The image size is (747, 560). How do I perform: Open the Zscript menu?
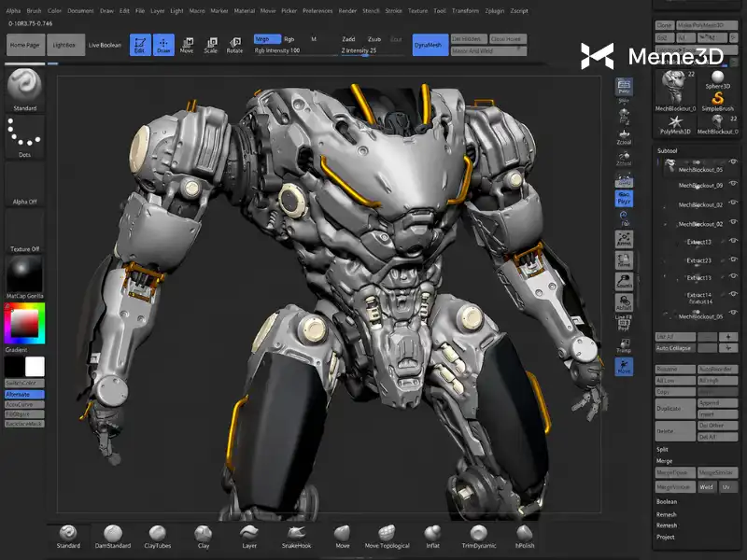pyautogui.click(x=519, y=10)
